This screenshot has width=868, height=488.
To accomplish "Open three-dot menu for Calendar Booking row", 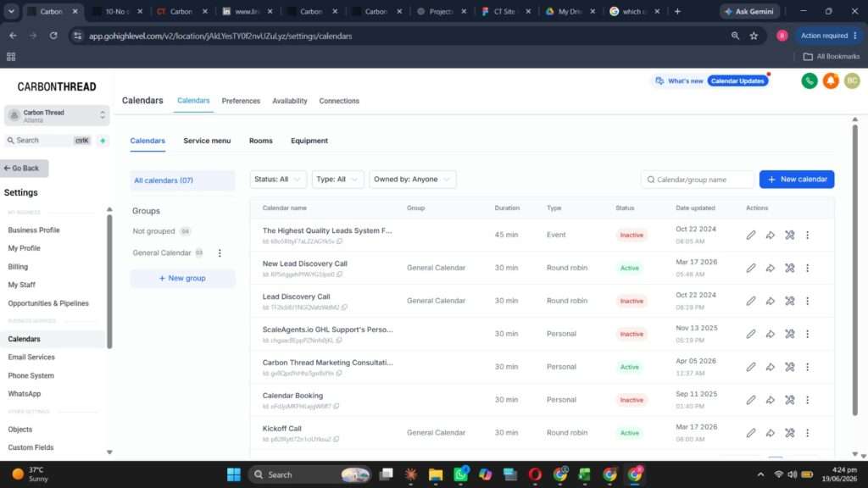I will tap(807, 400).
